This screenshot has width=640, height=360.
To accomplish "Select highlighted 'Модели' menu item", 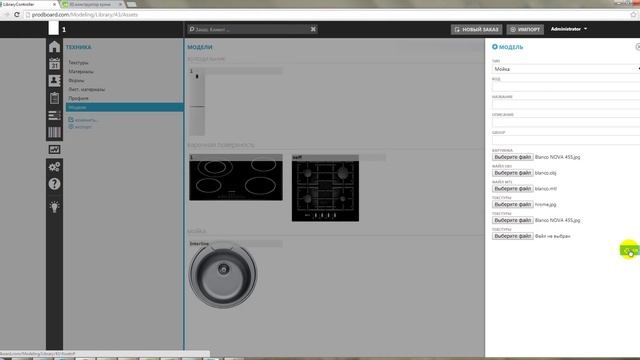I will tap(124, 107).
